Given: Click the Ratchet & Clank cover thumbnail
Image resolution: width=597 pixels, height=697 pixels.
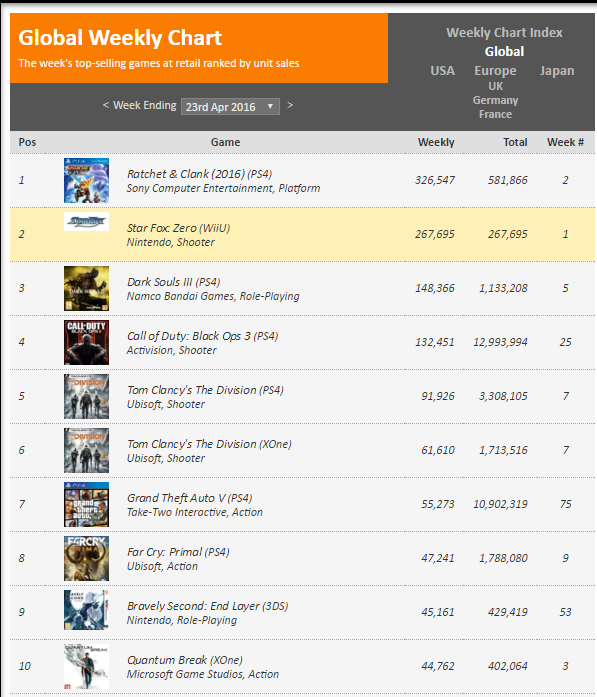Looking at the screenshot, I should [86, 180].
